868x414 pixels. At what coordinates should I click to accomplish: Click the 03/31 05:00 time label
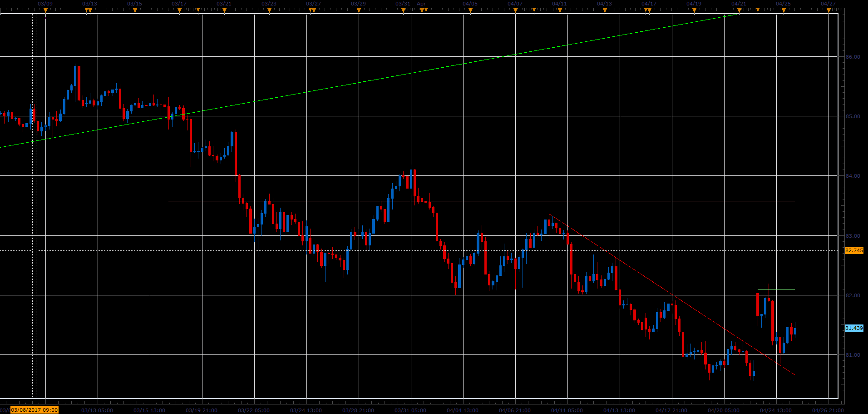pyautogui.click(x=410, y=410)
